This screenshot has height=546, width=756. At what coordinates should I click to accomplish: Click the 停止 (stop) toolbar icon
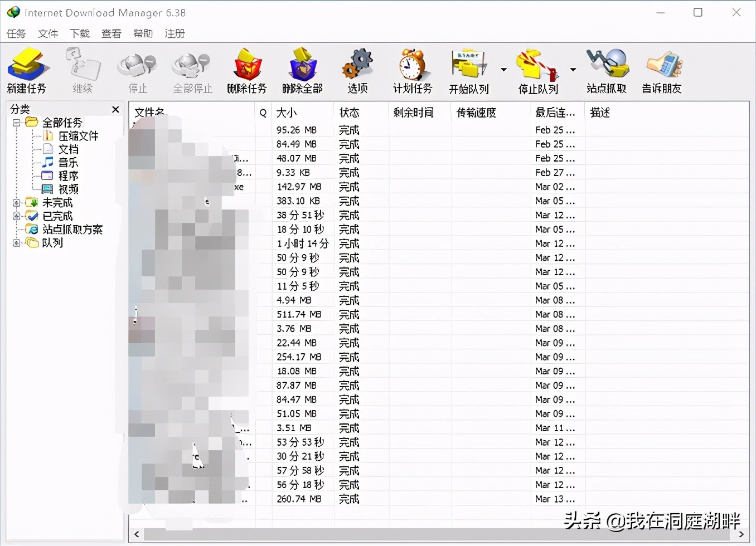[x=137, y=71]
